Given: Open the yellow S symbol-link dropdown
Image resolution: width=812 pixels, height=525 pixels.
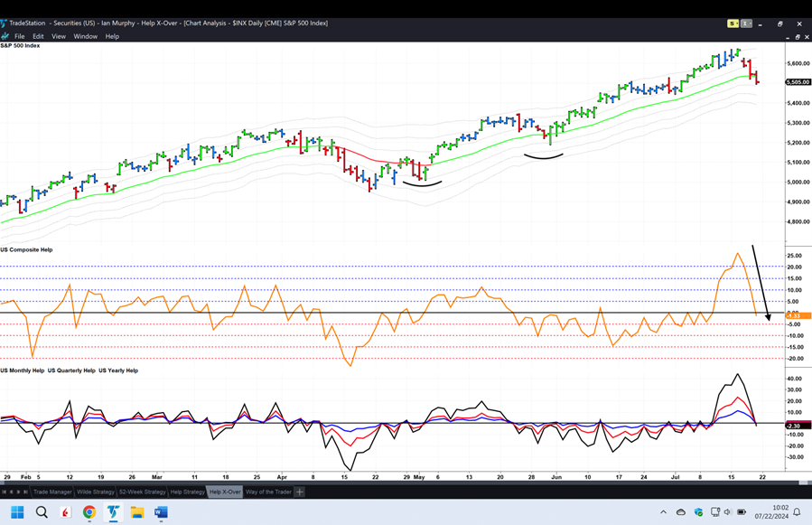Looking at the screenshot, I should coord(733,23).
